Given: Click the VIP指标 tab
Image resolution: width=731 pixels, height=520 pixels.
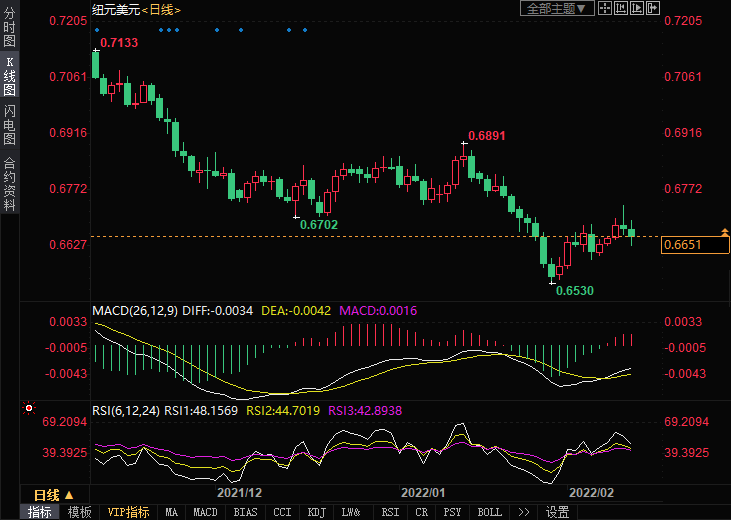Looking at the screenshot, I should point(129,512).
